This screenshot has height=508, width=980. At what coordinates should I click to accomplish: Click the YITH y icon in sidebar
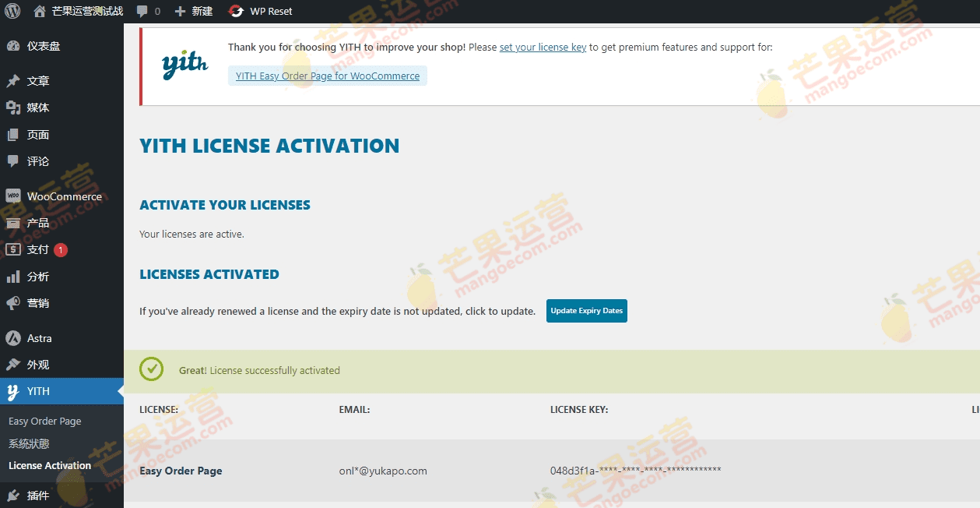coord(13,391)
